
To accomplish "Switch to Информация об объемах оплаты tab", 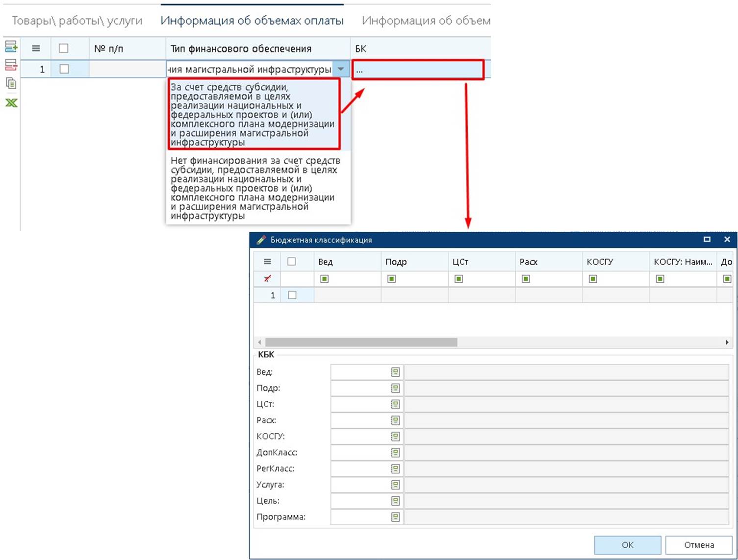I will [252, 21].
